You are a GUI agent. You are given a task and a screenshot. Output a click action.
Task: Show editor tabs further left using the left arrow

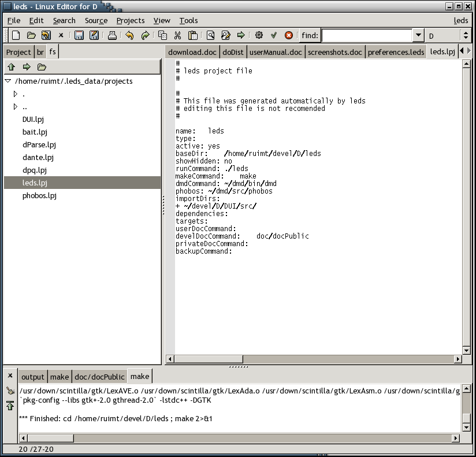pos(462,51)
